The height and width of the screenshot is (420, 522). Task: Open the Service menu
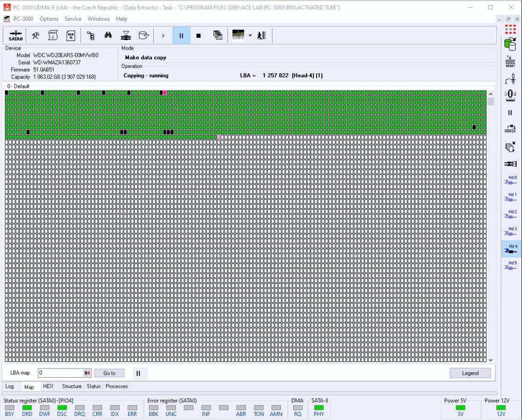pos(73,19)
